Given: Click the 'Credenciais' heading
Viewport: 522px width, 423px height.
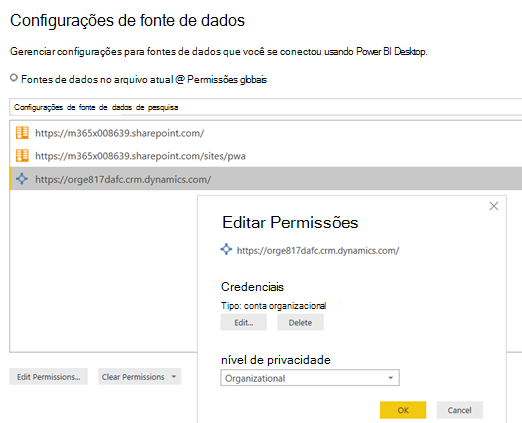Looking at the screenshot, I should [252, 287].
